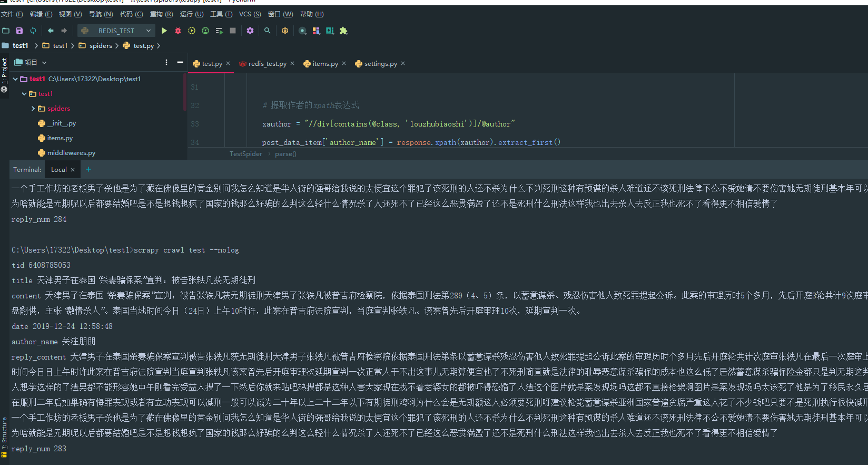Click the Save All toolbar icon
Viewport: 868px width, 465px height.
point(19,31)
